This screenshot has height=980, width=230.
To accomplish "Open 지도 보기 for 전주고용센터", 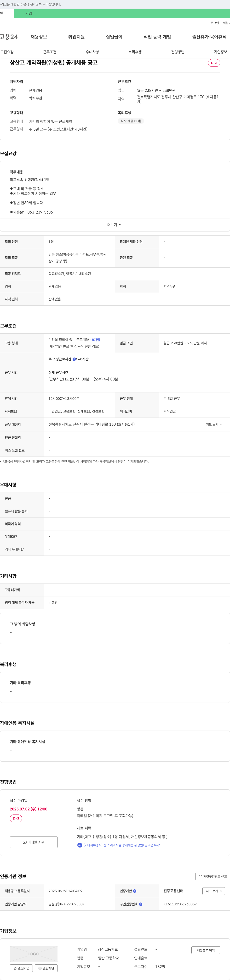I will click(214, 891).
